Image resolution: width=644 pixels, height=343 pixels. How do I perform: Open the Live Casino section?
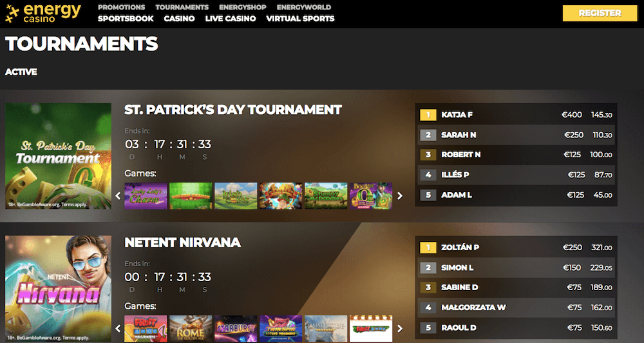click(231, 19)
